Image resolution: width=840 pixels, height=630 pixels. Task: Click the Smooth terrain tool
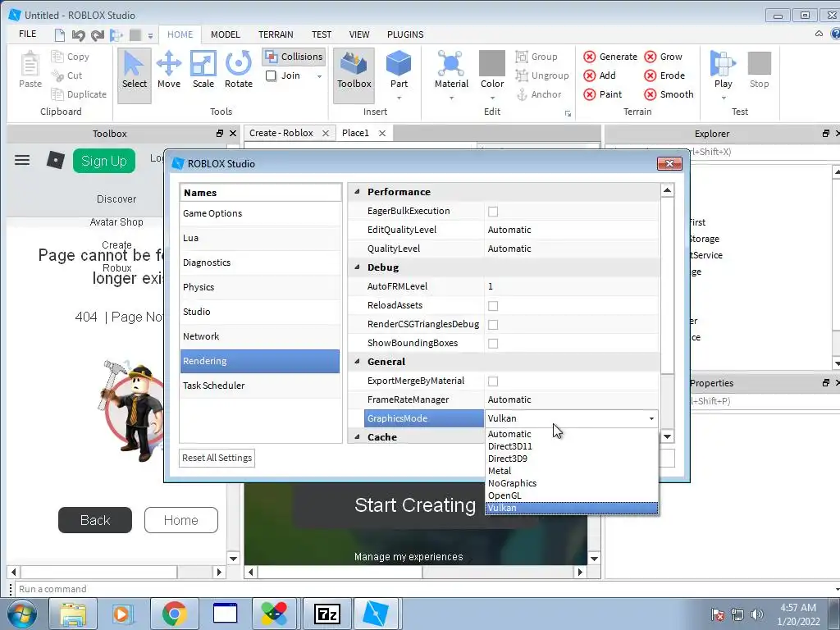[669, 94]
